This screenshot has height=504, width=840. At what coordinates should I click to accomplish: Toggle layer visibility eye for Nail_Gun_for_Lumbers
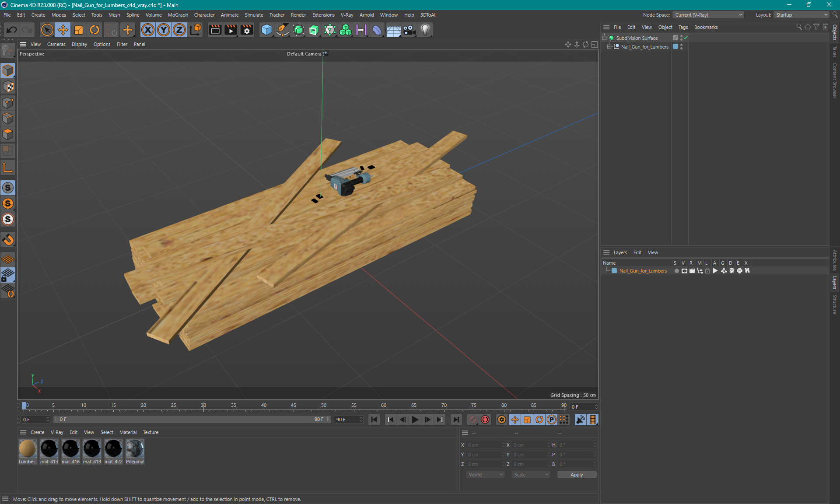click(x=684, y=271)
